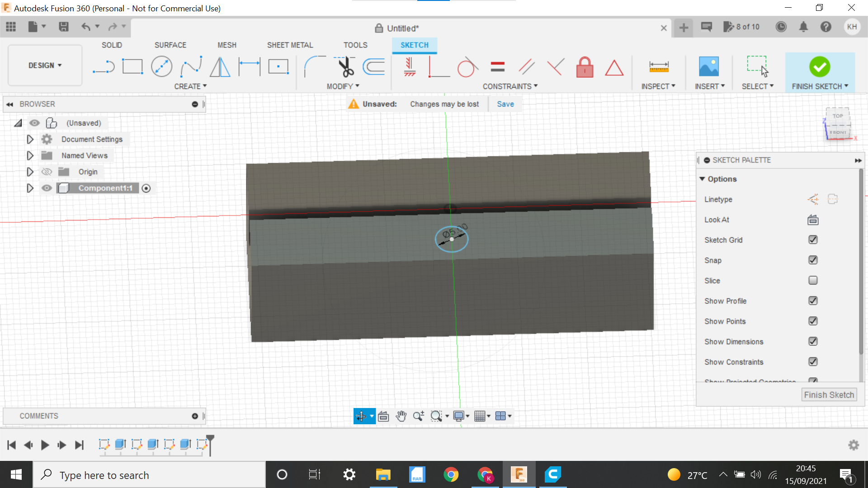Apply the Fix/Unfix lock constraint
The width and height of the screenshot is (868, 488).
pyautogui.click(x=585, y=67)
